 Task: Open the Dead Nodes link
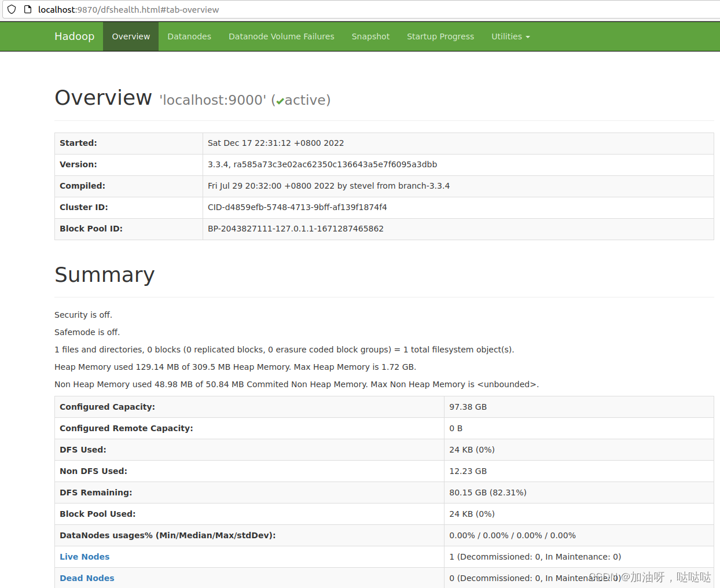pos(87,578)
